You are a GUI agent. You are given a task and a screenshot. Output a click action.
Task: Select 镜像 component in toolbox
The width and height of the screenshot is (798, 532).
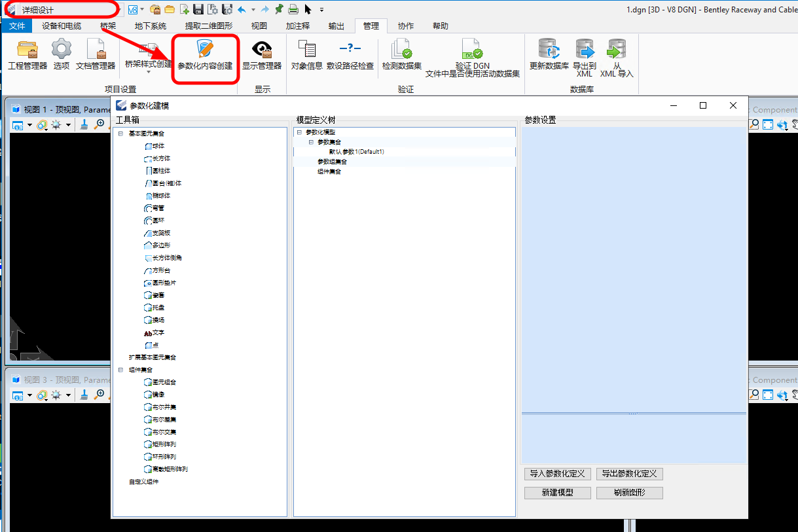(154, 395)
